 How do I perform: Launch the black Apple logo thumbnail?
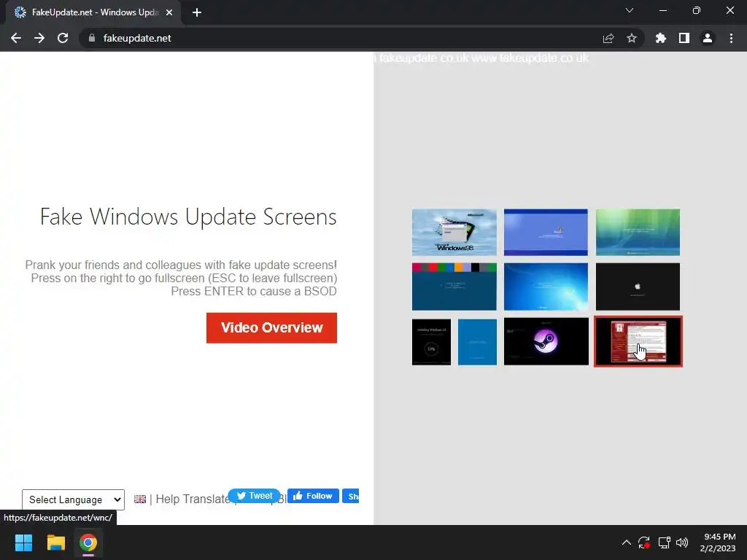tap(638, 287)
